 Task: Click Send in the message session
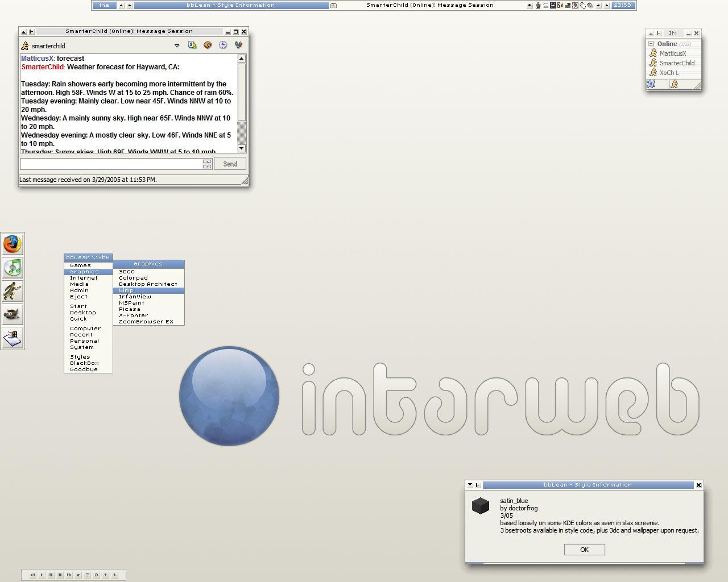230,164
